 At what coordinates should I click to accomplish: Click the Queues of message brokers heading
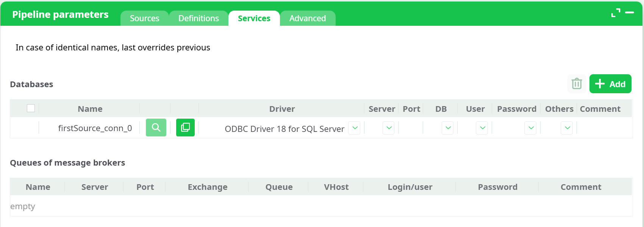67,163
